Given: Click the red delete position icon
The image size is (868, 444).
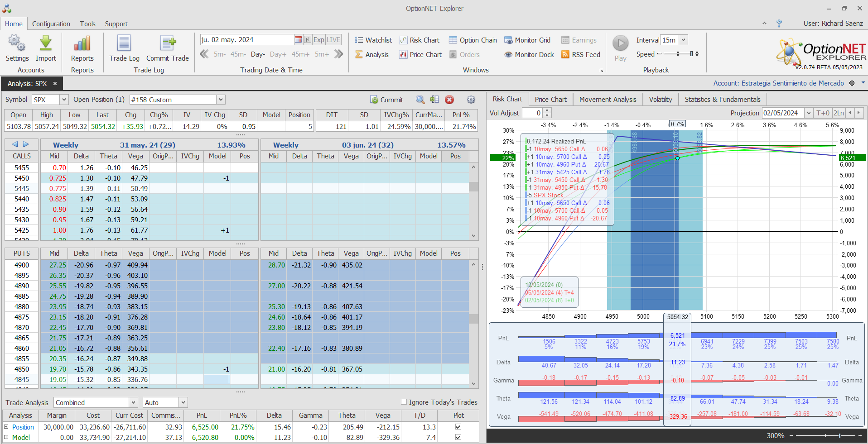Looking at the screenshot, I should click(449, 100).
